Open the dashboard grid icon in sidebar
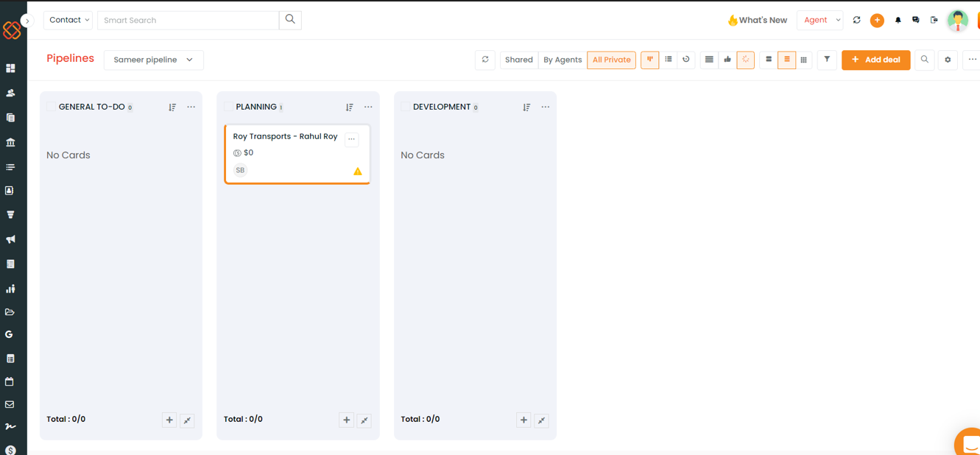The height and width of the screenshot is (455, 980). click(x=10, y=68)
